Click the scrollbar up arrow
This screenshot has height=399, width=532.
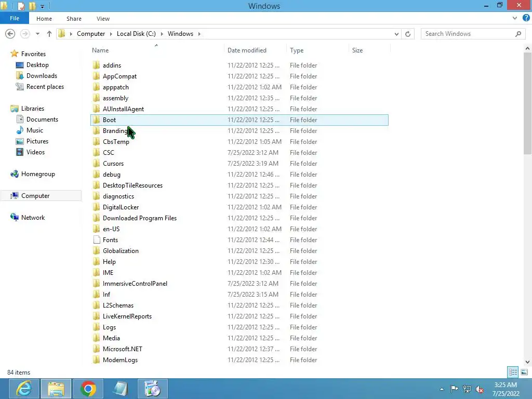point(528,48)
